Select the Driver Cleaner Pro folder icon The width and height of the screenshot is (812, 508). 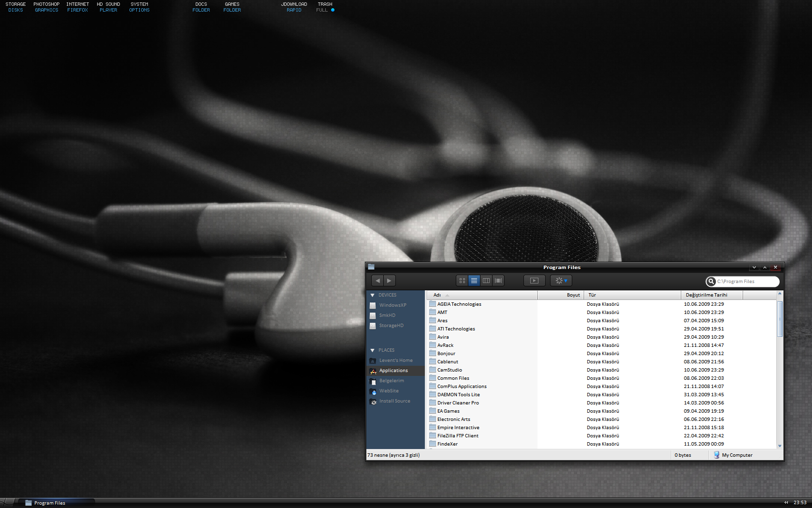433,403
